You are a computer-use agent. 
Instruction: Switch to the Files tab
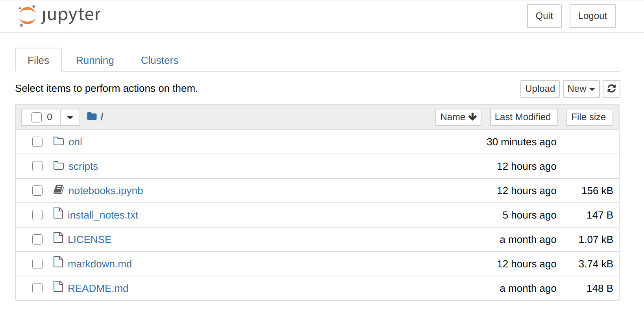(38, 60)
